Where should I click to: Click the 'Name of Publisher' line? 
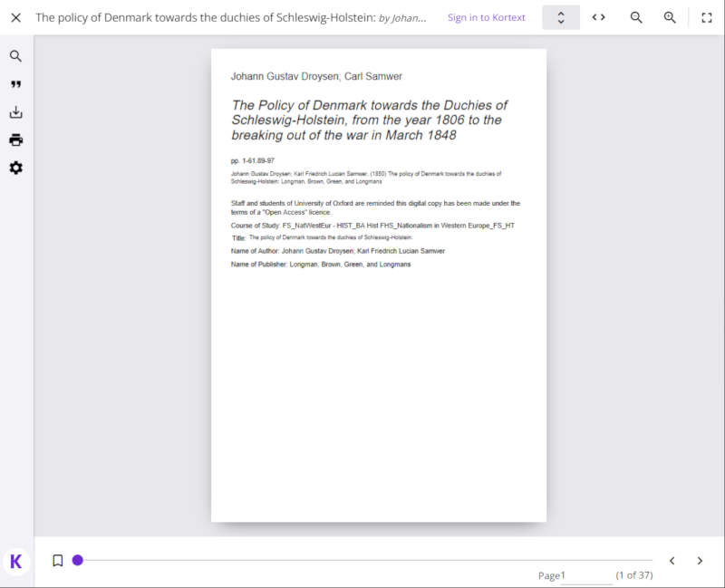[x=321, y=265]
